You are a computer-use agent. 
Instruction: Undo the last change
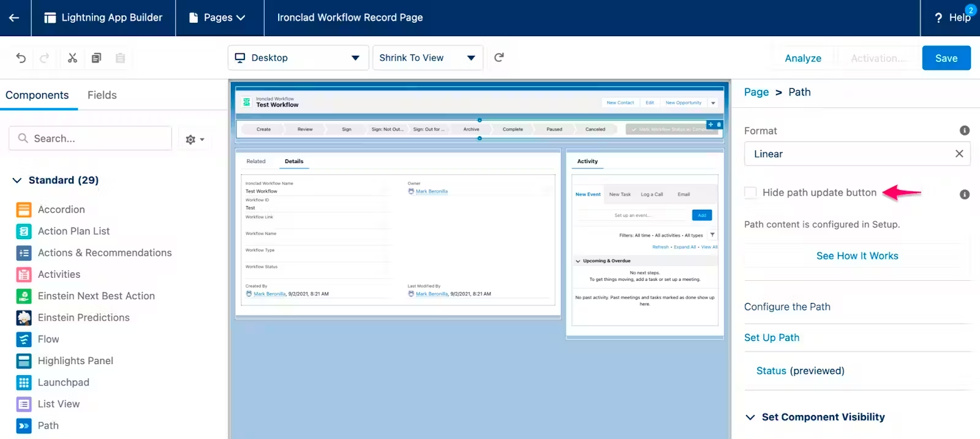pos(21,58)
